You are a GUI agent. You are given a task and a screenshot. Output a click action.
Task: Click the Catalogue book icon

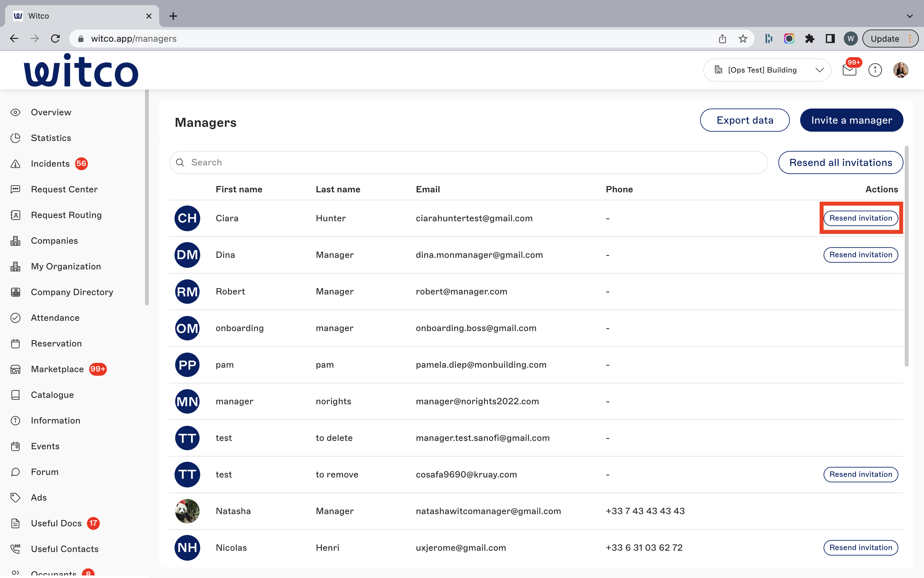[x=15, y=395]
